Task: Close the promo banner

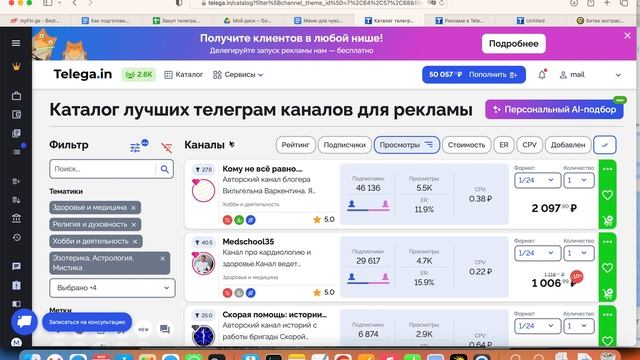Action: coord(627,36)
